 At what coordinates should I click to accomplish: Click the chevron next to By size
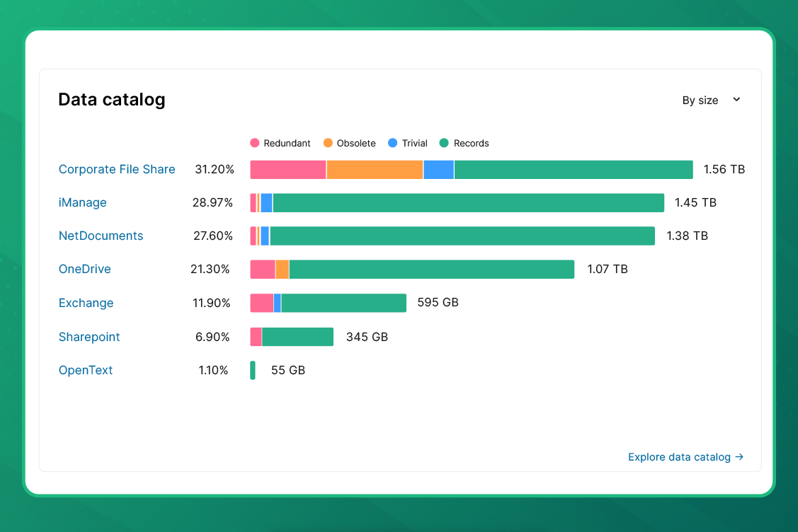(736, 100)
